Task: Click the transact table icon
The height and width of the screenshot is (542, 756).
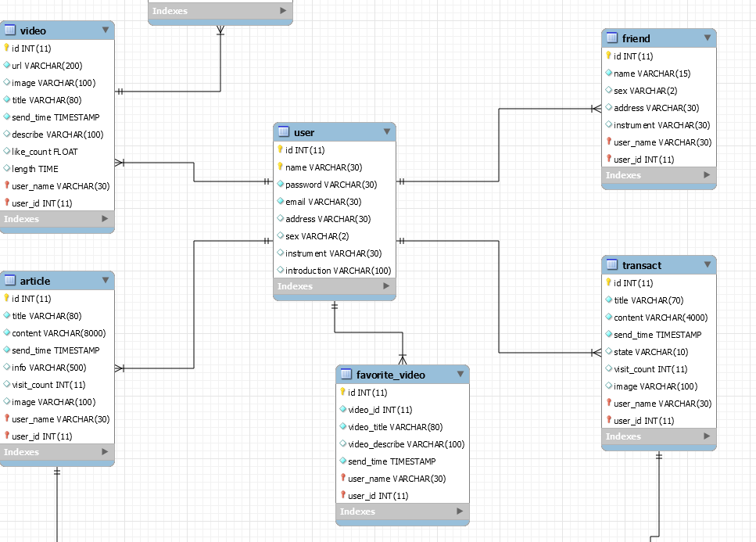Action: click(x=612, y=264)
